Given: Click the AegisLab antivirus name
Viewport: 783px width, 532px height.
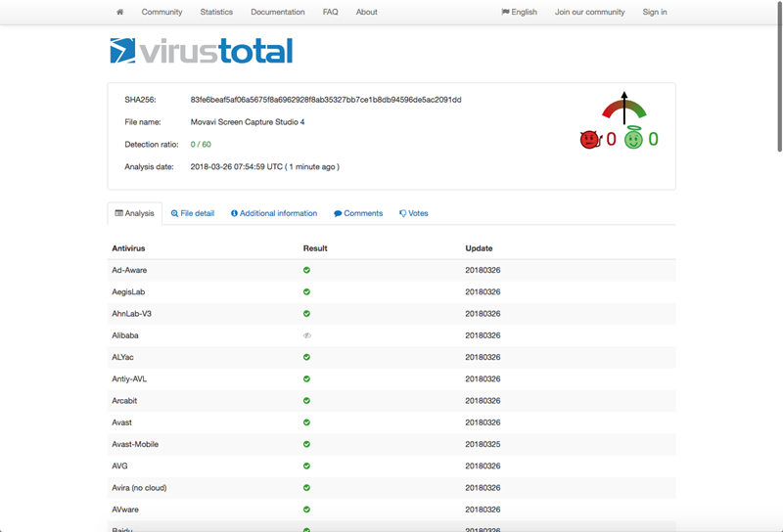Looking at the screenshot, I should coord(128,292).
